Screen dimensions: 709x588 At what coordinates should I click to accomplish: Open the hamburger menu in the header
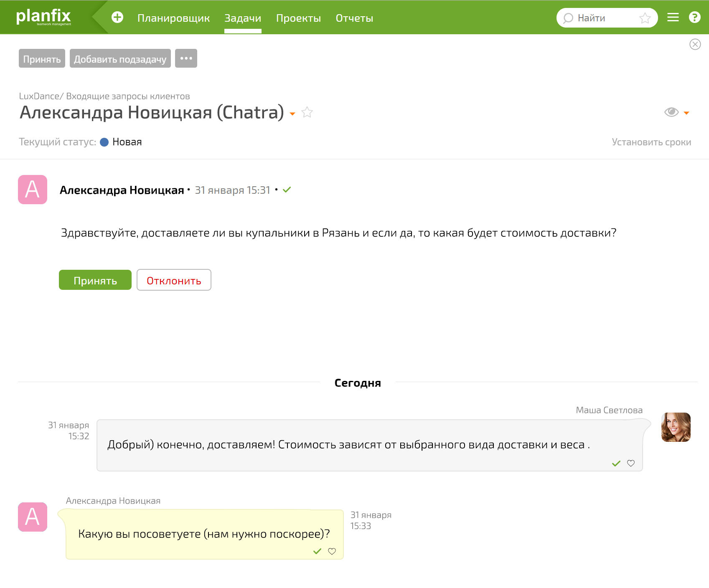coord(673,18)
